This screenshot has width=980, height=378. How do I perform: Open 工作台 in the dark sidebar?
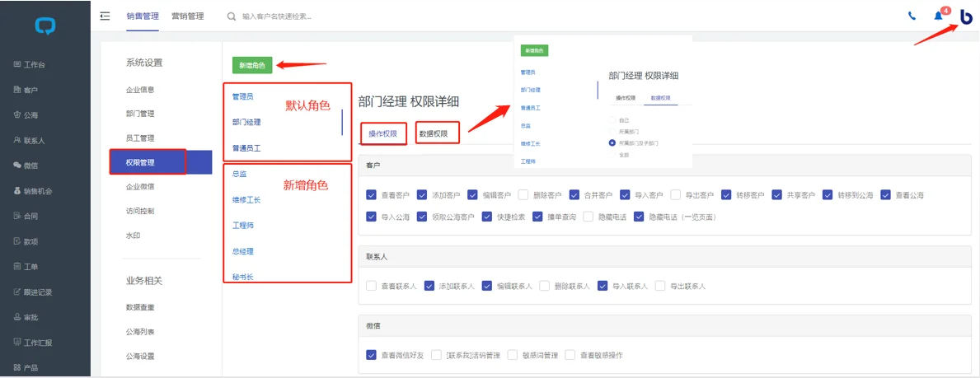click(29, 64)
